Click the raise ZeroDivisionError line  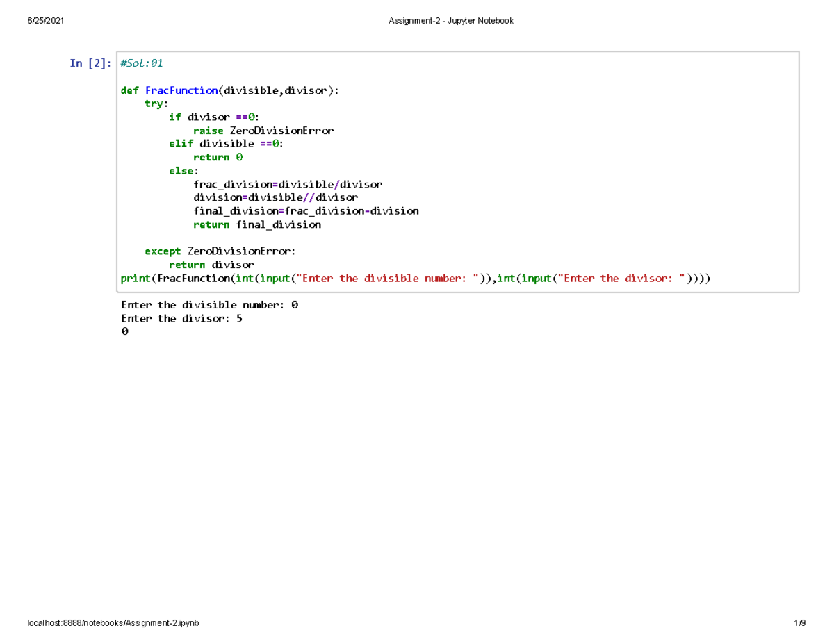[x=263, y=130]
